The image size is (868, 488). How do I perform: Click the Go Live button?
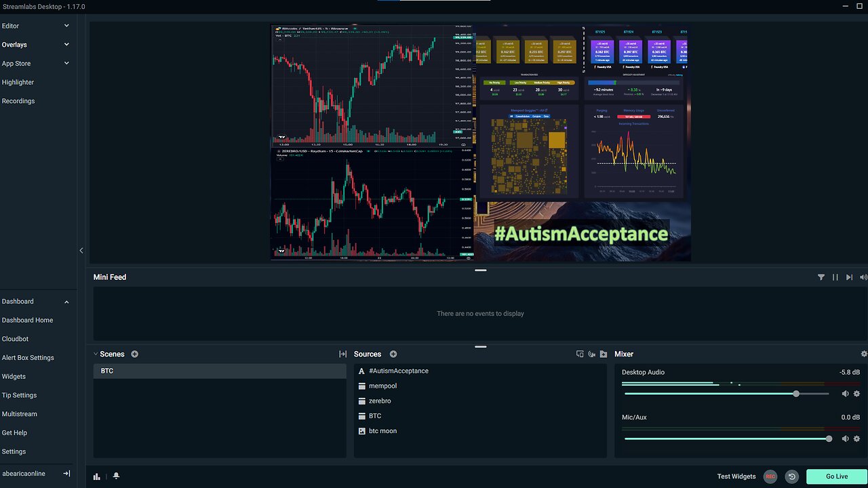[x=836, y=476]
